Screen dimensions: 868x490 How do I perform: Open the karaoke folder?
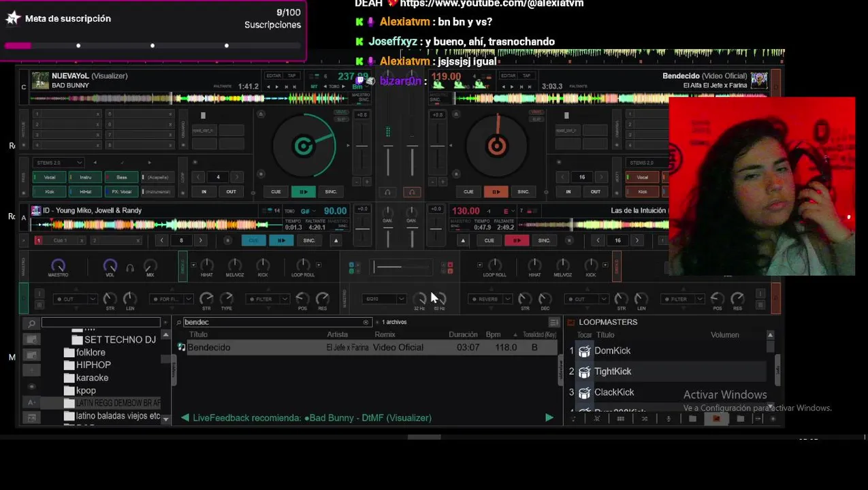[x=86, y=378]
